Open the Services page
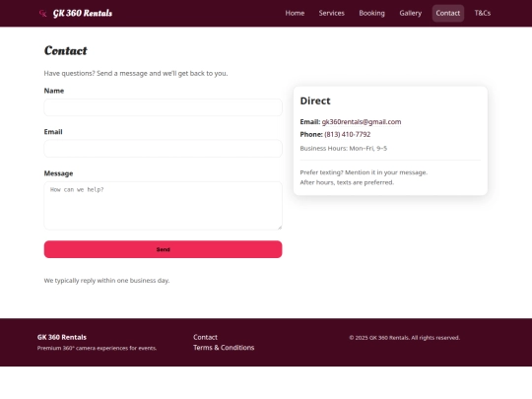532x399 pixels. click(x=331, y=13)
